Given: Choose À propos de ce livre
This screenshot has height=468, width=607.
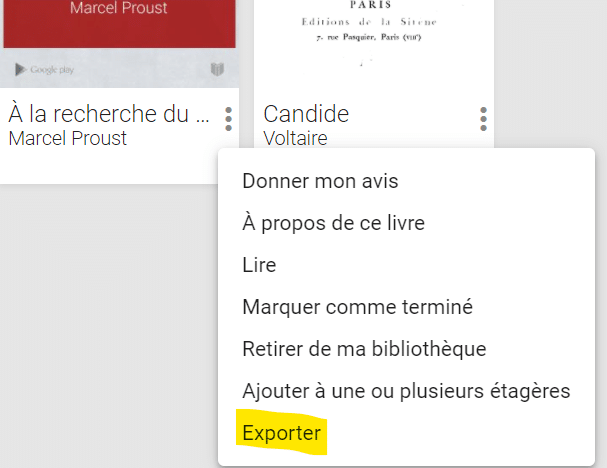Looking at the screenshot, I should click(333, 223).
